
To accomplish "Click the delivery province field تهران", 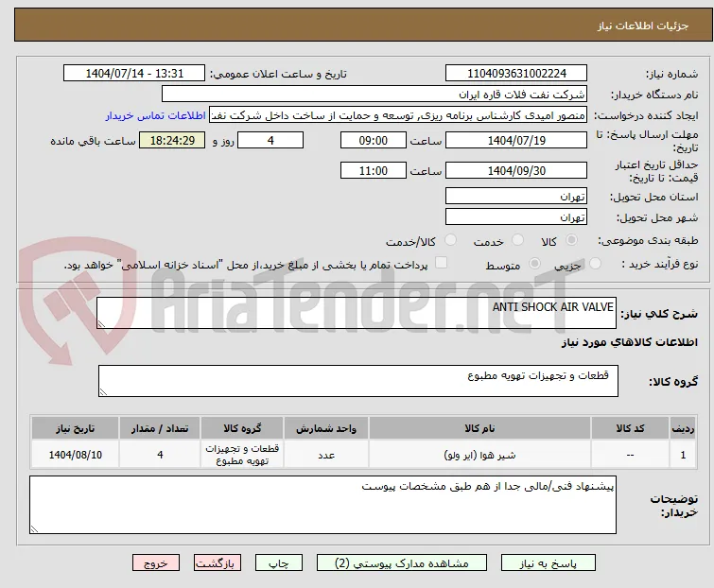I will point(516,196).
